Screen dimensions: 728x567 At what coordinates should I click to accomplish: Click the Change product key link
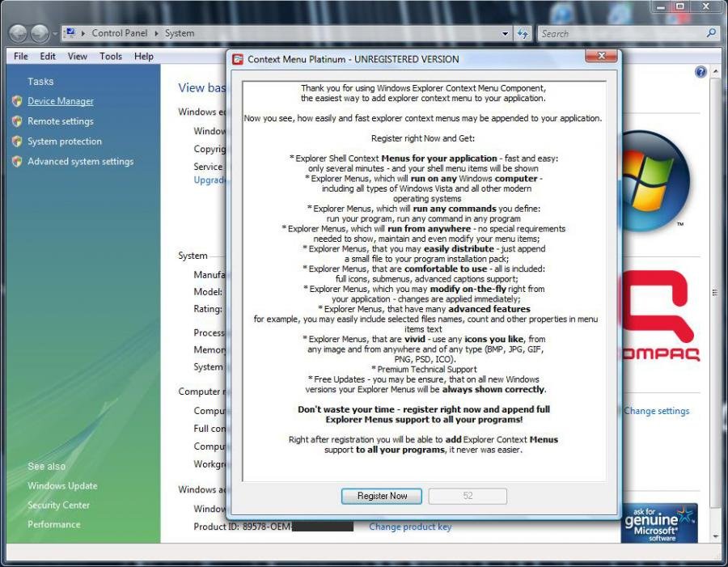click(410, 527)
